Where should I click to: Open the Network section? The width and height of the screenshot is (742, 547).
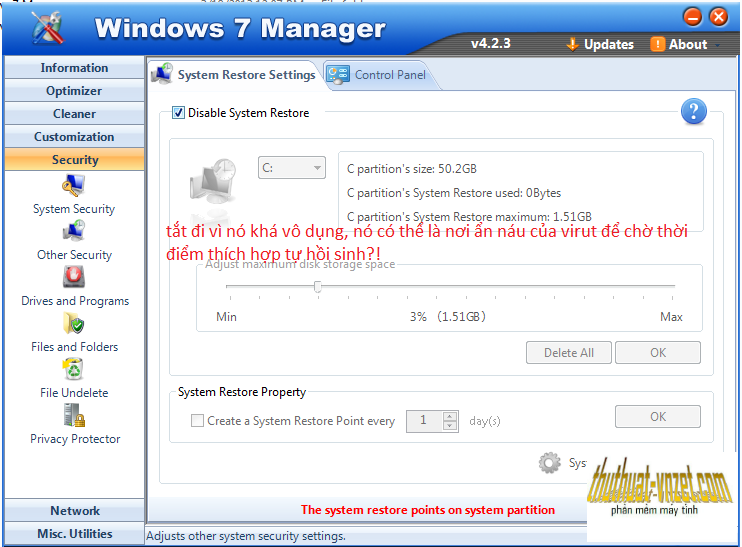click(74, 511)
